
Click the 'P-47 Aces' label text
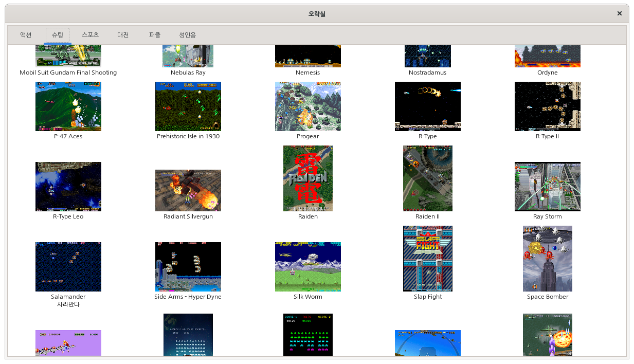68,136
